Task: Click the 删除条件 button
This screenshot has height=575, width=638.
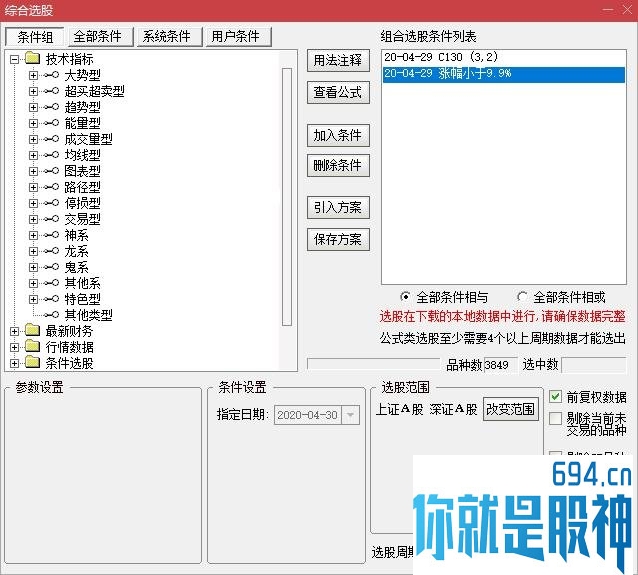Action: (338, 166)
